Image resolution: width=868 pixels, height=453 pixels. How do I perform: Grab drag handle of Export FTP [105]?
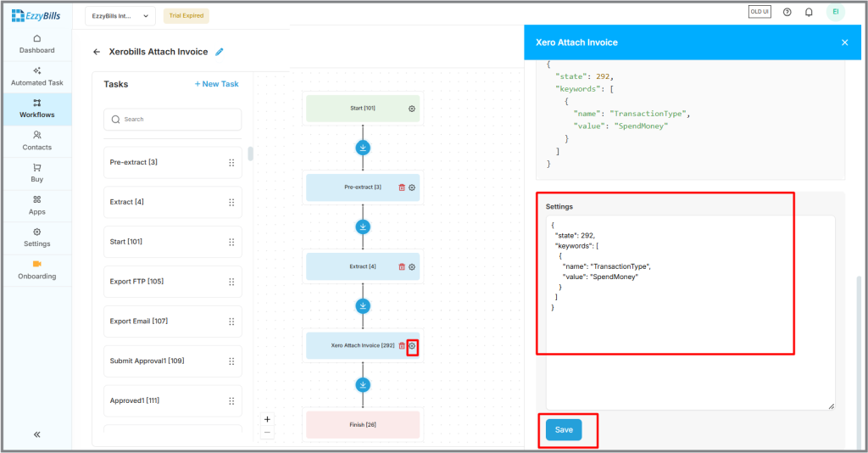231,282
